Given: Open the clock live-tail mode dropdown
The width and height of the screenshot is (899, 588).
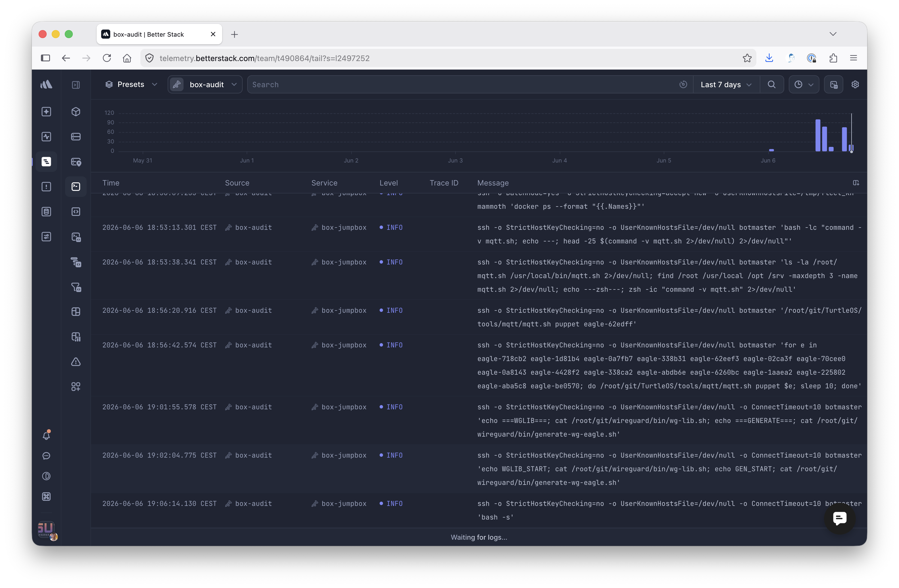Looking at the screenshot, I should 804,85.
